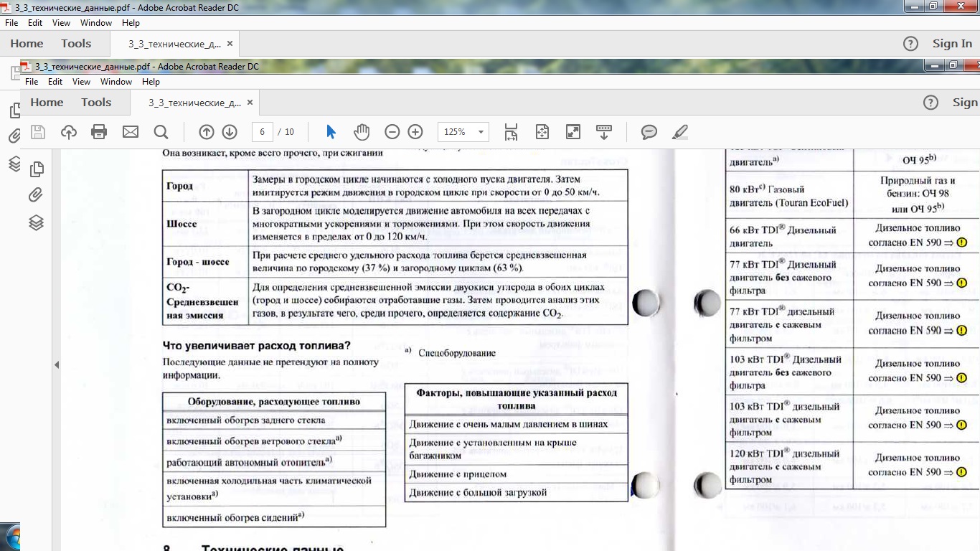Activate the arrow Selection tool
980x551 pixels.
[331, 132]
